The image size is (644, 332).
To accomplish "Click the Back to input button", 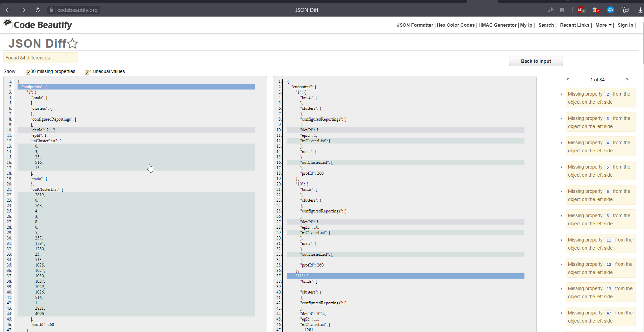I will 536,61.
